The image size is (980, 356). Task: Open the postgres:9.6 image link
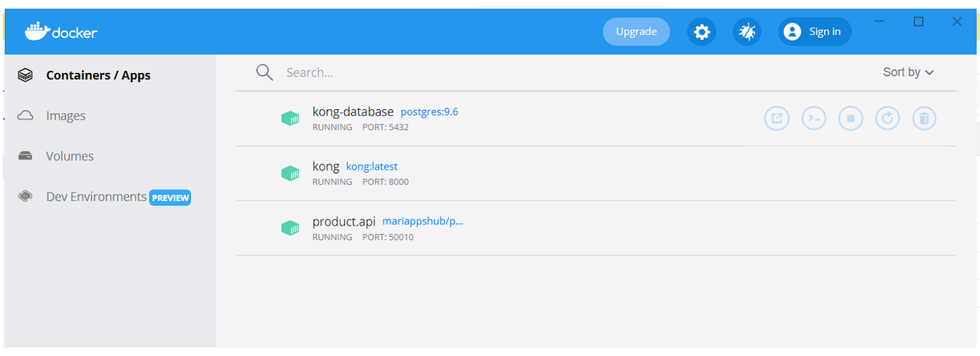point(429,112)
